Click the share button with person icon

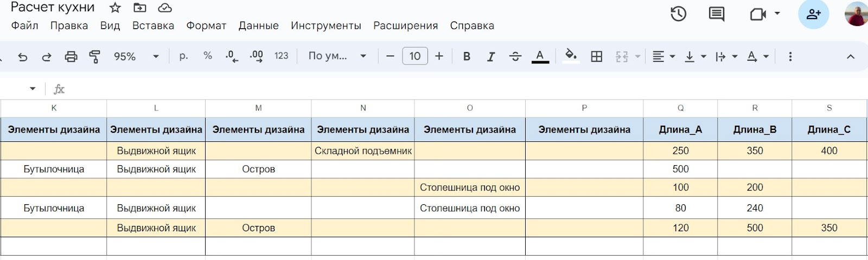click(813, 14)
